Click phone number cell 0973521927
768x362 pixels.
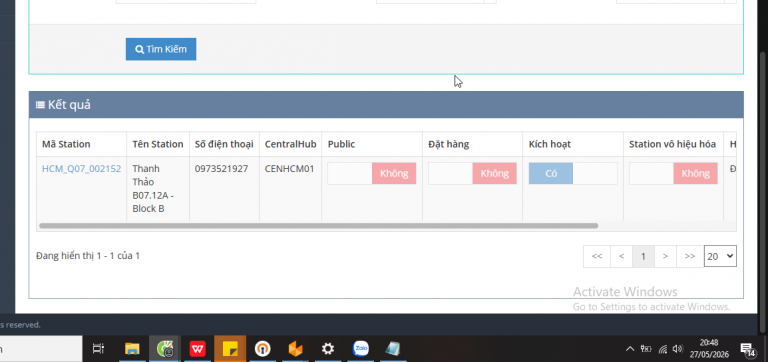(221, 169)
